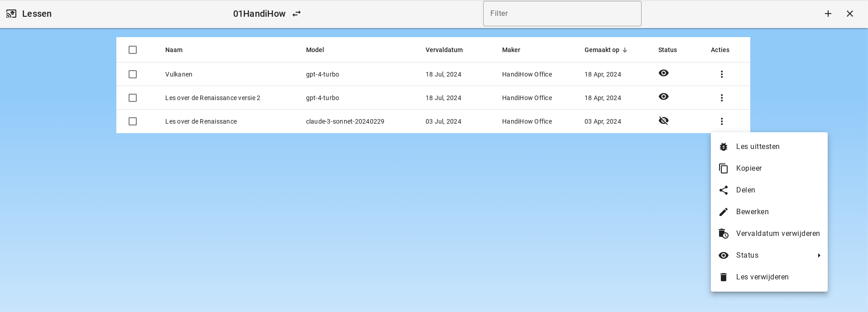Tick the select-all checkbox in table header

tap(133, 50)
